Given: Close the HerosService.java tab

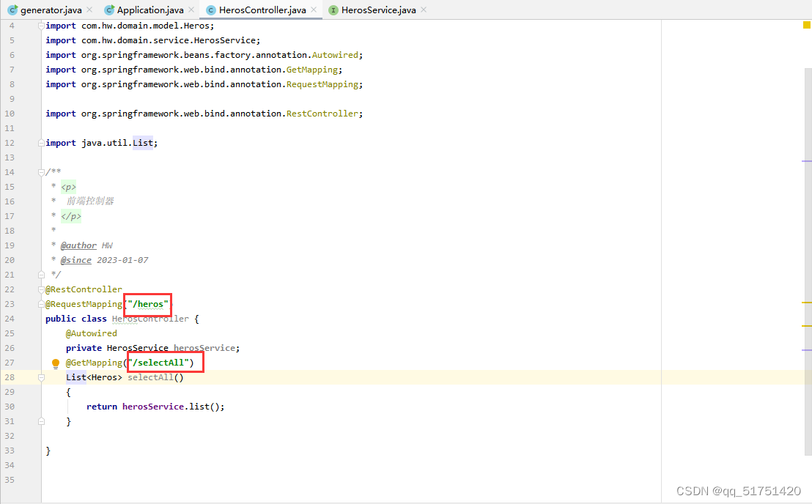Looking at the screenshot, I should tap(424, 10).
